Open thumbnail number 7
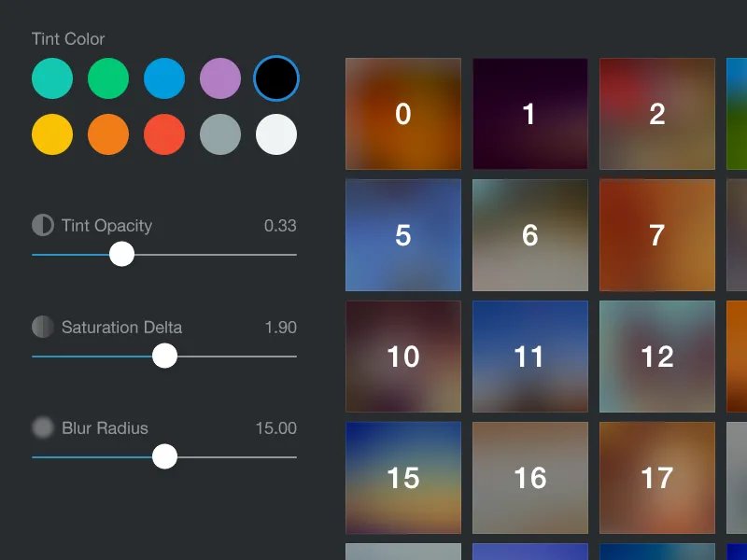 (x=657, y=235)
